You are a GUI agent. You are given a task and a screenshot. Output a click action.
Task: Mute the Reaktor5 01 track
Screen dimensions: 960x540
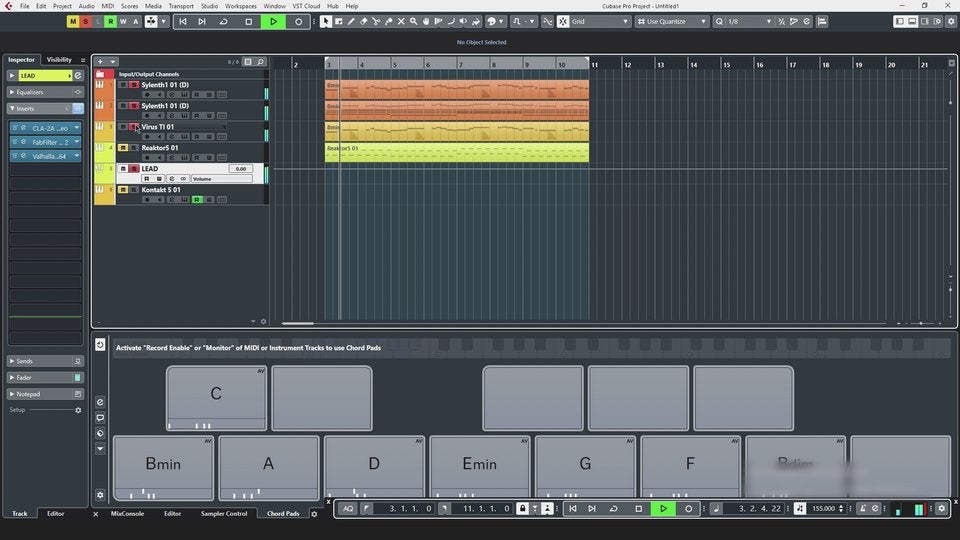pos(123,148)
